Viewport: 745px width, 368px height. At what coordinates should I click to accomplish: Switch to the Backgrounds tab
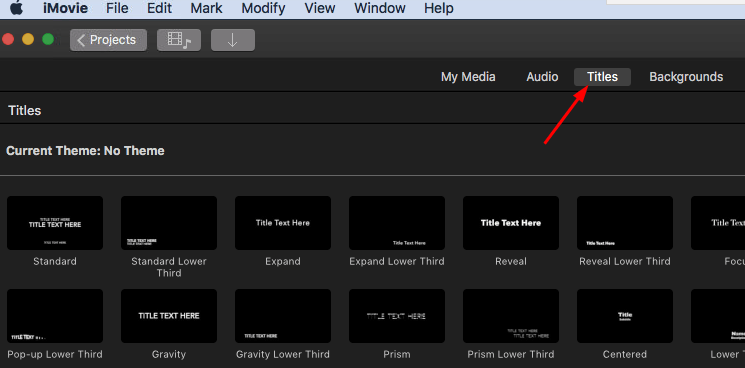pos(686,77)
